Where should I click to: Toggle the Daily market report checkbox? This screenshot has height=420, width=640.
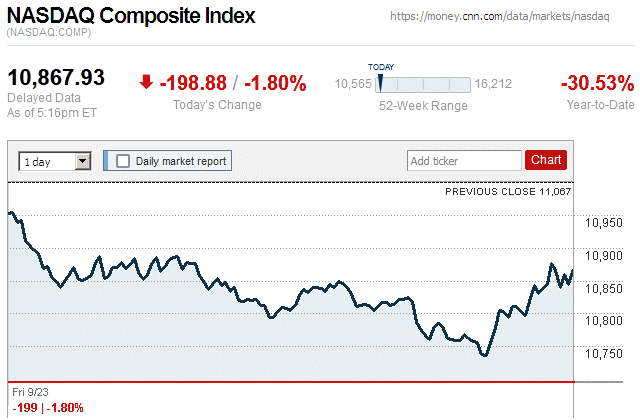[123, 160]
